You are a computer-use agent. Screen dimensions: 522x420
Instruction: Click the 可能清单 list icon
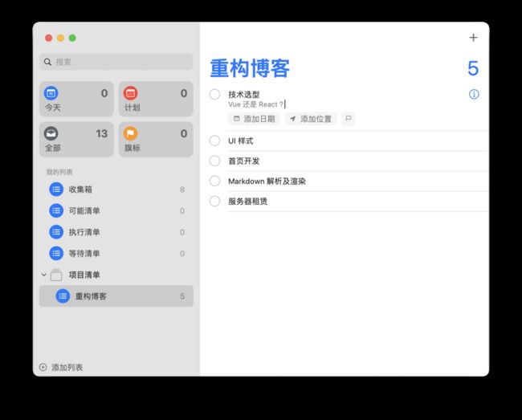[x=56, y=210]
